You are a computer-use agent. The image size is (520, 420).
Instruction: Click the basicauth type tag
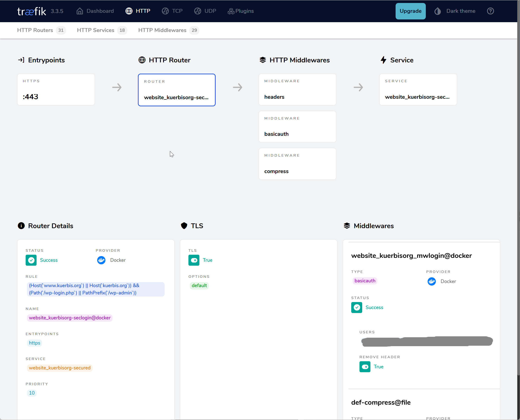point(365,281)
